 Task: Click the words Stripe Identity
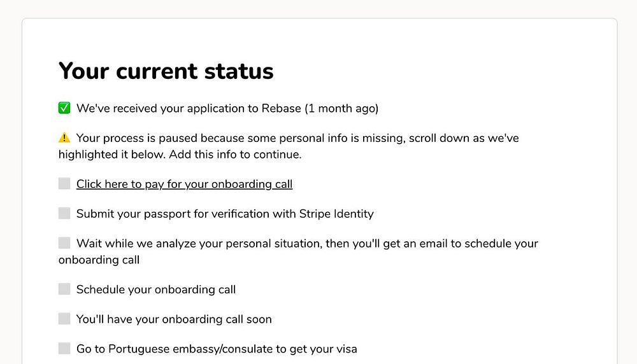coord(336,214)
